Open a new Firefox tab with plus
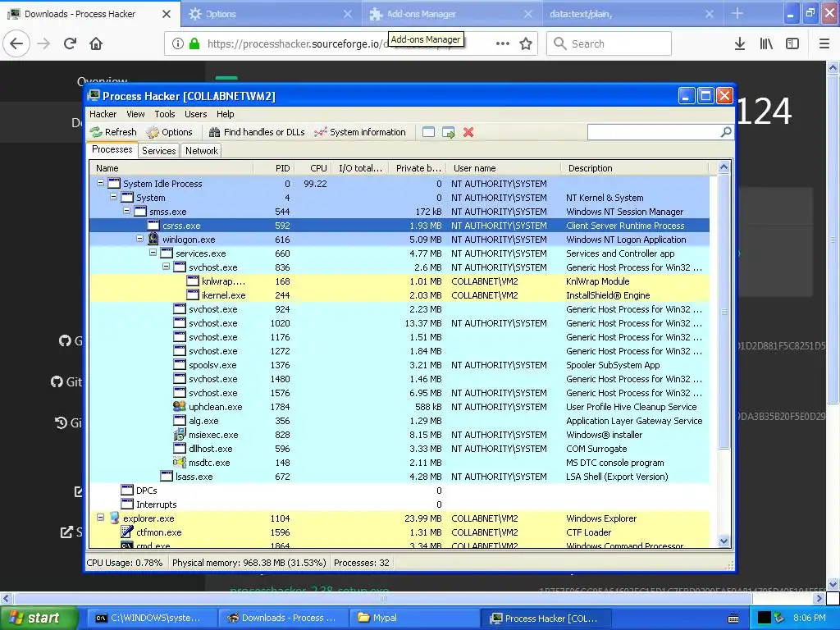This screenshot has width=840, height=630. [x=737, y=13]
